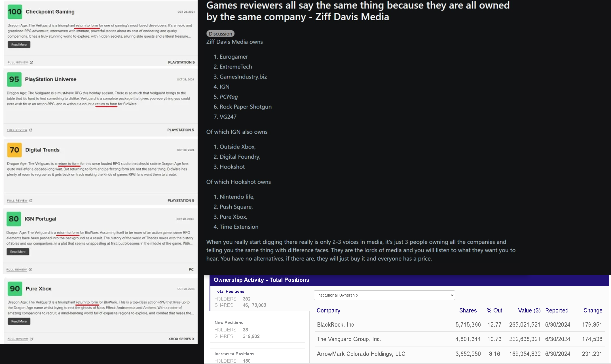Select the New Positions section
The height and width of the screenshot is (364, 611).
click(x=229, y=323)
